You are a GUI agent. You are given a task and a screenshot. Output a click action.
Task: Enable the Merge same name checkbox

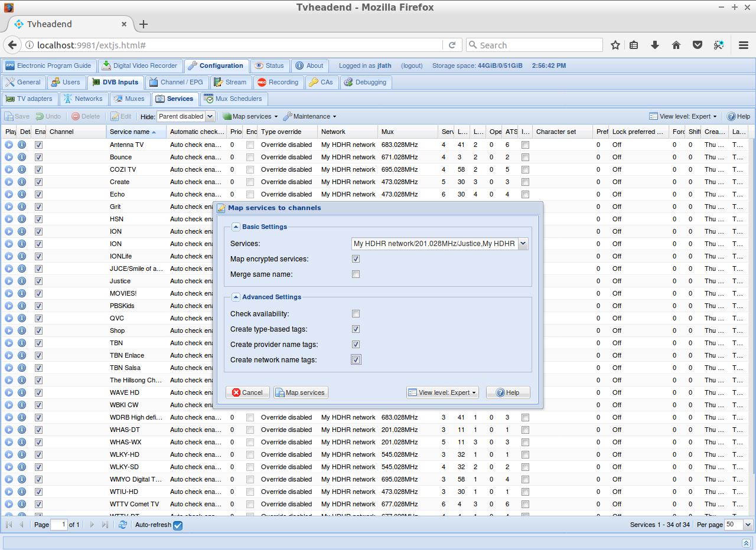[x=356, y=274]
